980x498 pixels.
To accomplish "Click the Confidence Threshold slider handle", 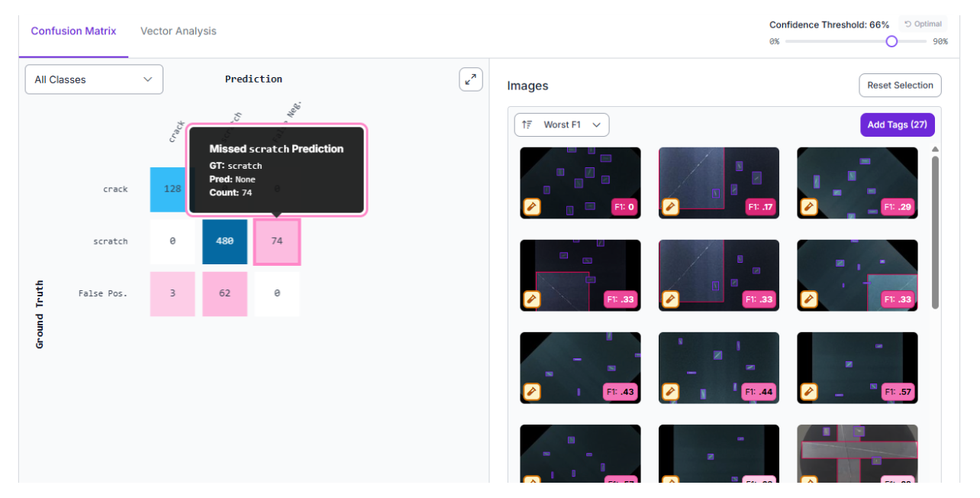I will pyautogui.click(x=891, y=41).
